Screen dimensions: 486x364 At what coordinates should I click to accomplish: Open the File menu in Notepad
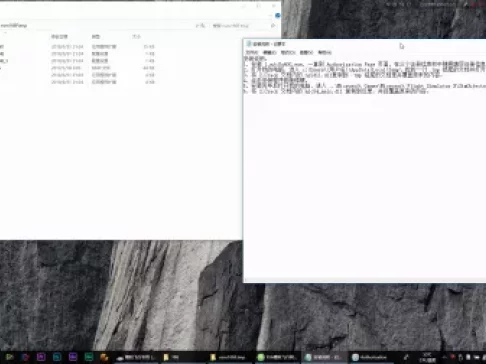[x=252, y=52]
